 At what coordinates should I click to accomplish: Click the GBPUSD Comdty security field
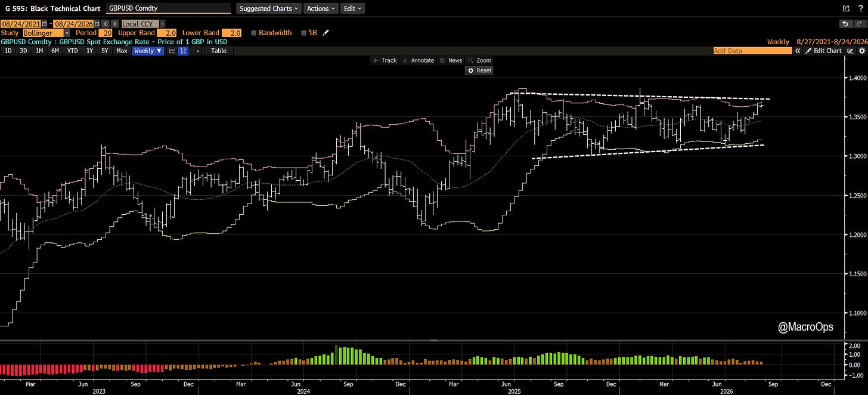pos(168,8)
